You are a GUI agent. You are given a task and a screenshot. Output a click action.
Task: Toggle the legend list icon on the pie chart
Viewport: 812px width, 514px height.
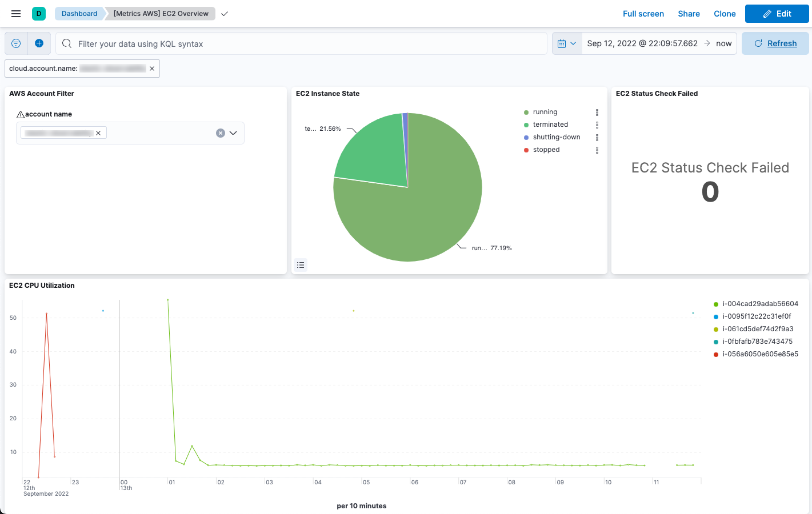(301, 264)
